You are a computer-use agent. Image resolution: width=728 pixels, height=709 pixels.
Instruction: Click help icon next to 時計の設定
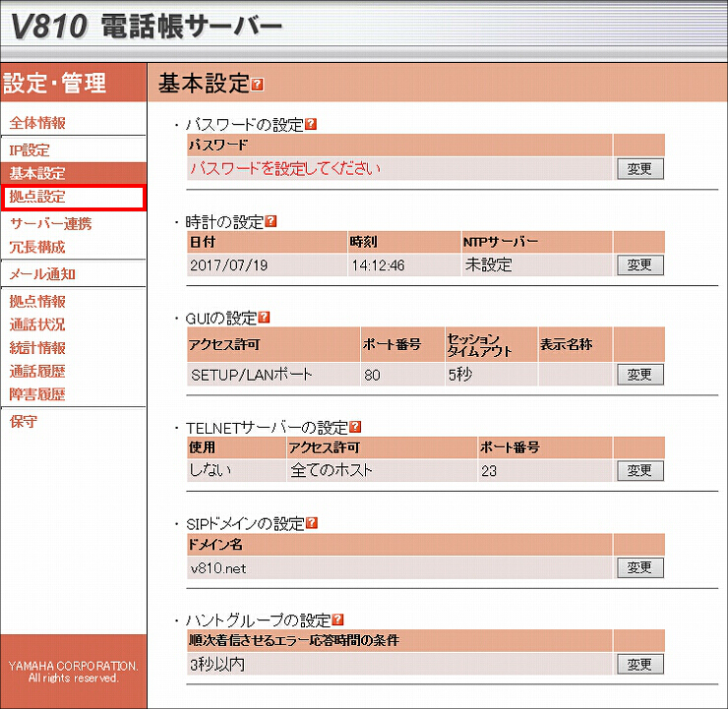271,221
